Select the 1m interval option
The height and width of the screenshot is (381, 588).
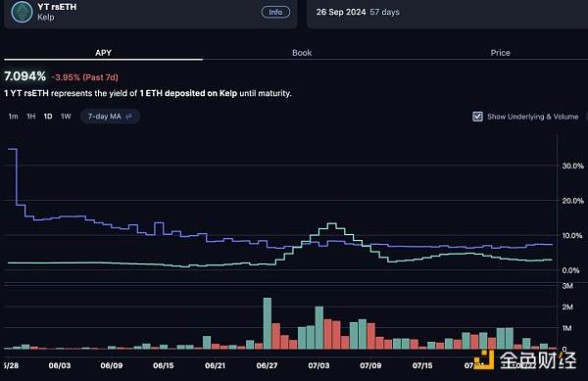pos(13,117)
